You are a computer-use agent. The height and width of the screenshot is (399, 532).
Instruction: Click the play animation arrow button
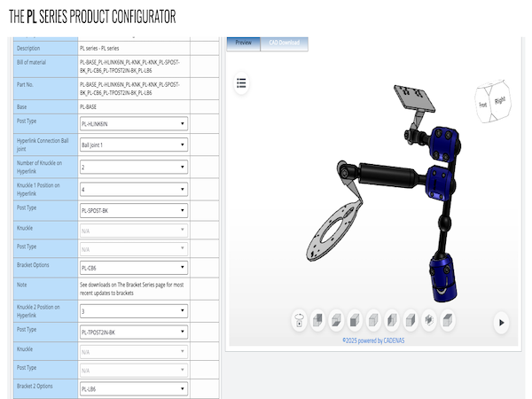(502, 323)
